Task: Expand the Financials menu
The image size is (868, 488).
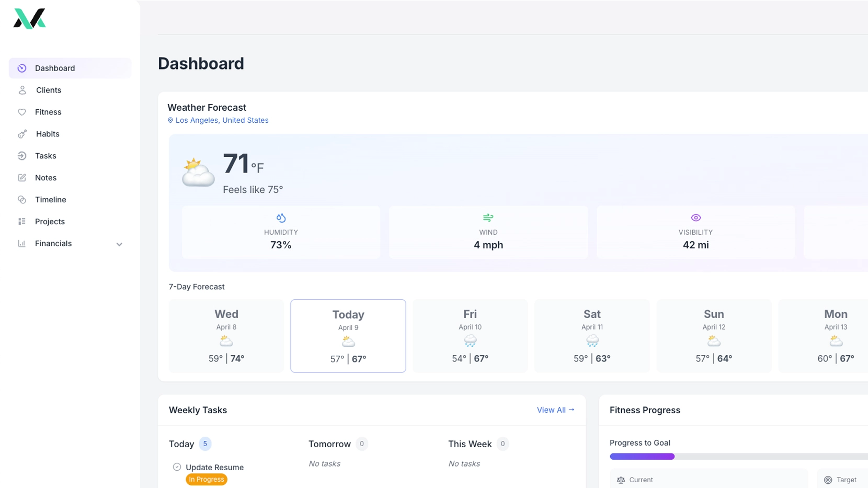Action: coord(119,244)
